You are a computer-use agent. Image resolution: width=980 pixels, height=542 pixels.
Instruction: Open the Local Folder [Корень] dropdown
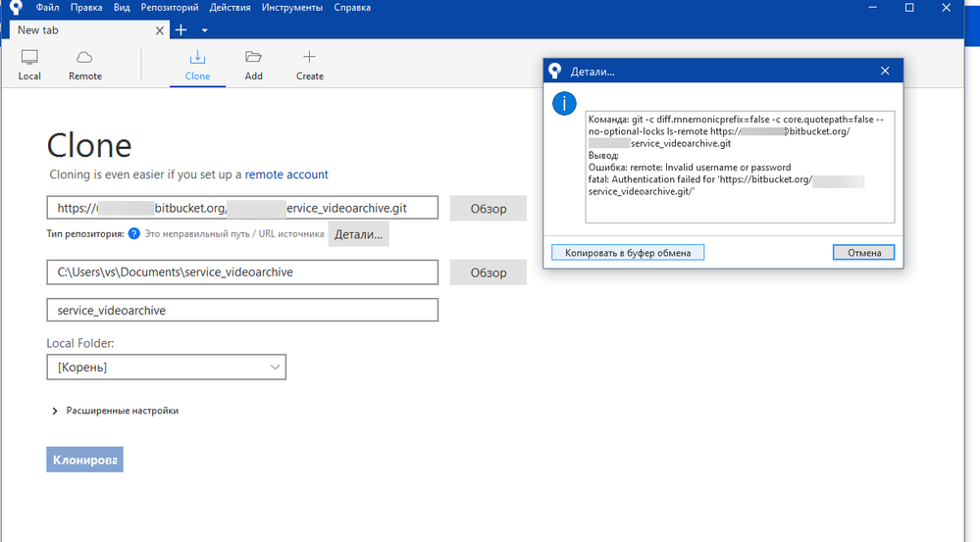pyautogui.click(x=166, y=368)
